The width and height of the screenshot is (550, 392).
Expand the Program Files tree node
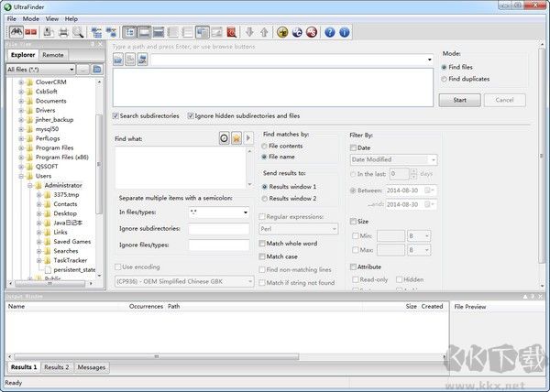[x=22, y=147]
